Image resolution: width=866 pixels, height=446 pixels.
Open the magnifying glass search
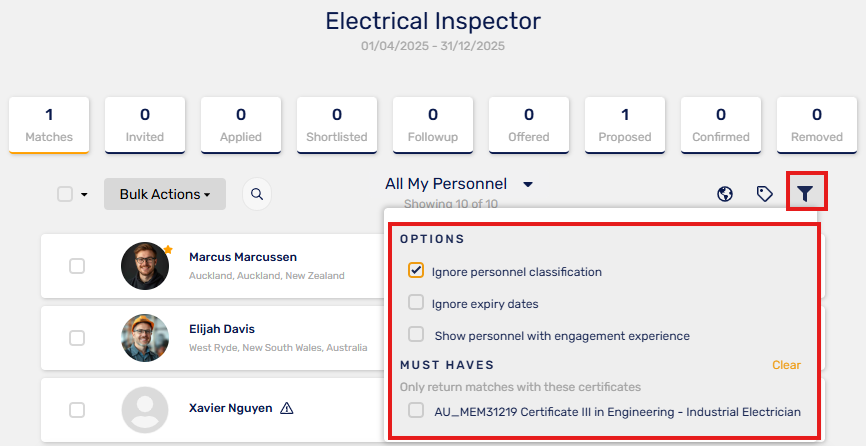click(257, 194)
